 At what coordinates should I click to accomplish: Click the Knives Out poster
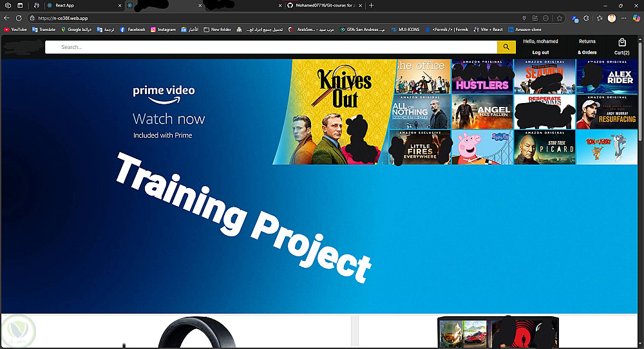334,112
